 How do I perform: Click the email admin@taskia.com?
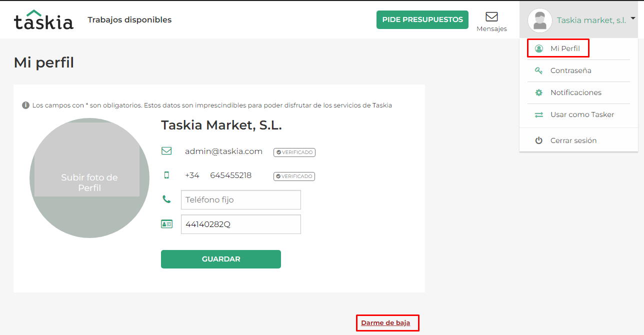223,151
